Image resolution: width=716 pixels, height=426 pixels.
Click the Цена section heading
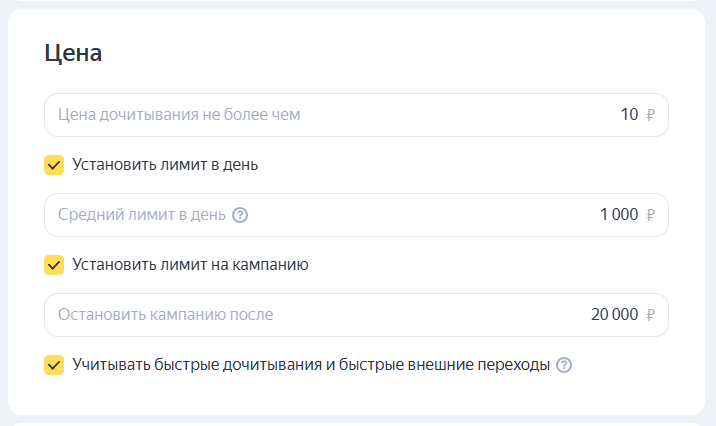pyautogui.click(x=73, y=53)
